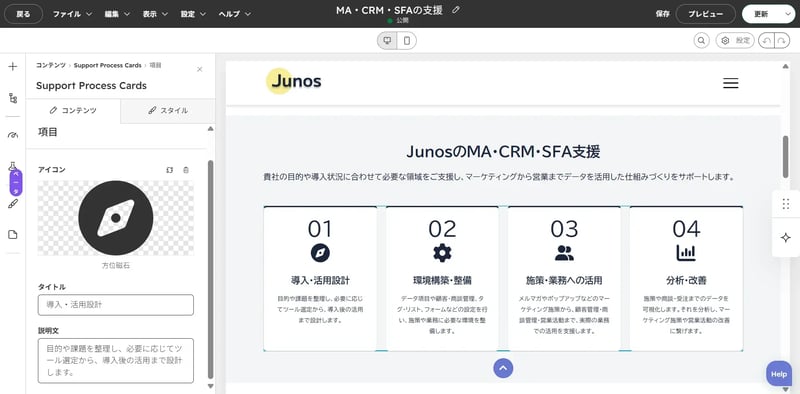The height and width of the screenshot is (394, 800).
Task: Undo the last change
Action: coord(766,41)
